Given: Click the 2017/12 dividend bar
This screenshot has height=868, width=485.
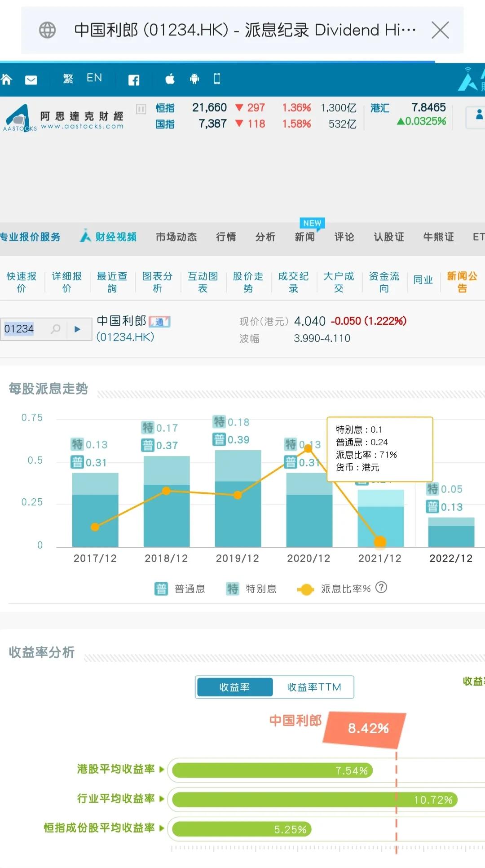Looking at the screenshot, I should (95, 509).
